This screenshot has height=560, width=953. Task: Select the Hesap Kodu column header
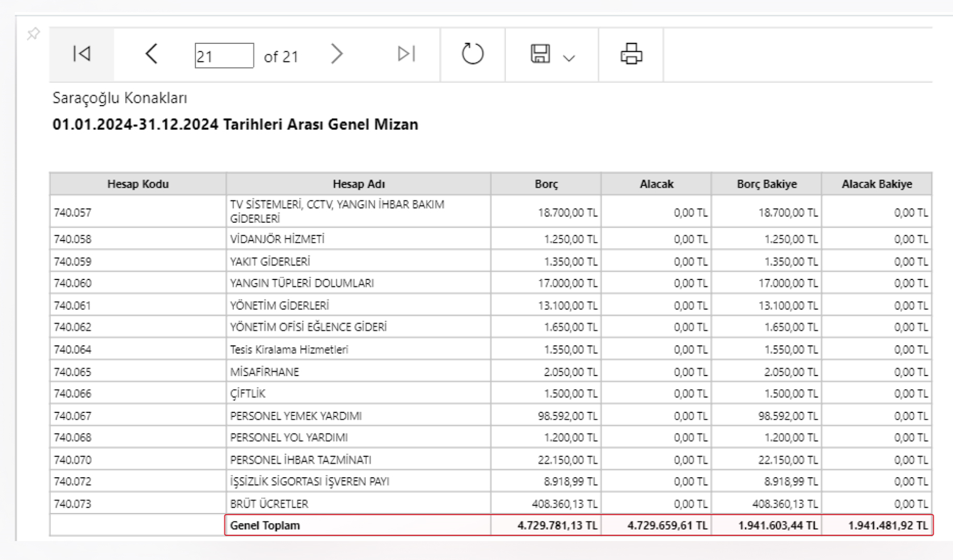(138, 184)
